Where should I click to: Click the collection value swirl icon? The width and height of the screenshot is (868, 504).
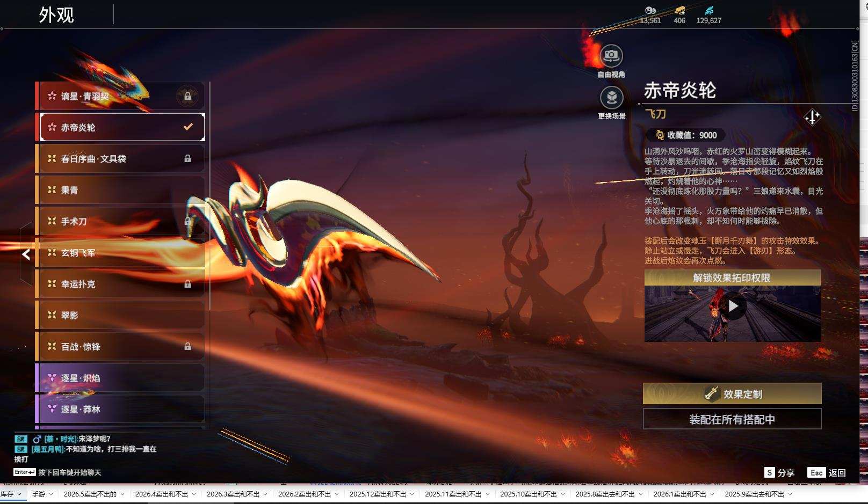tap(660, 135)
